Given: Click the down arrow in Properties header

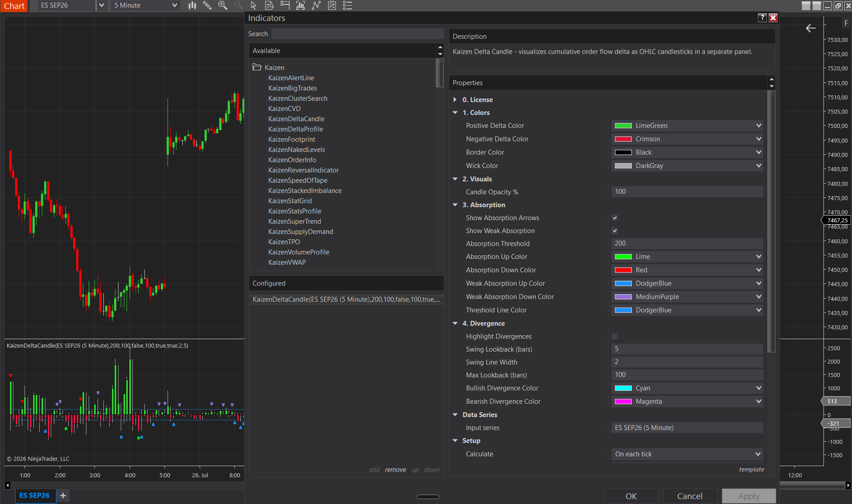Looking at the screenshot, I should pos(772,86).
